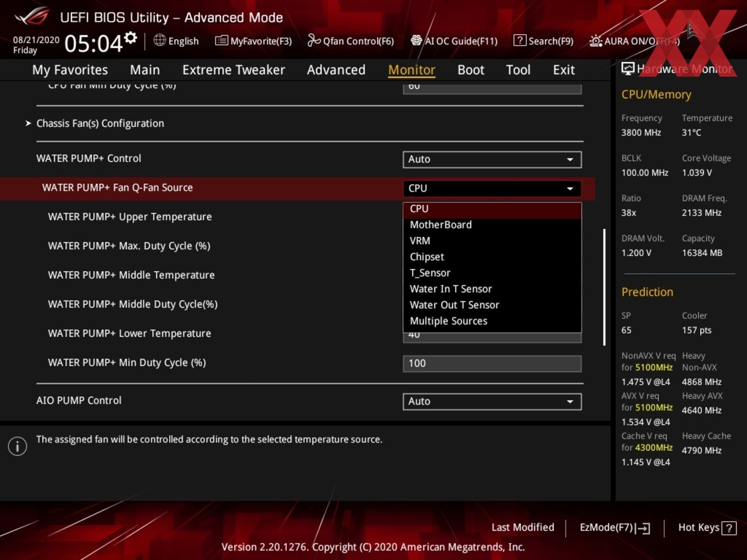Viewport: 747px width, 560px height.
Task: Click the Last Modified button
Action: (523, 528)
